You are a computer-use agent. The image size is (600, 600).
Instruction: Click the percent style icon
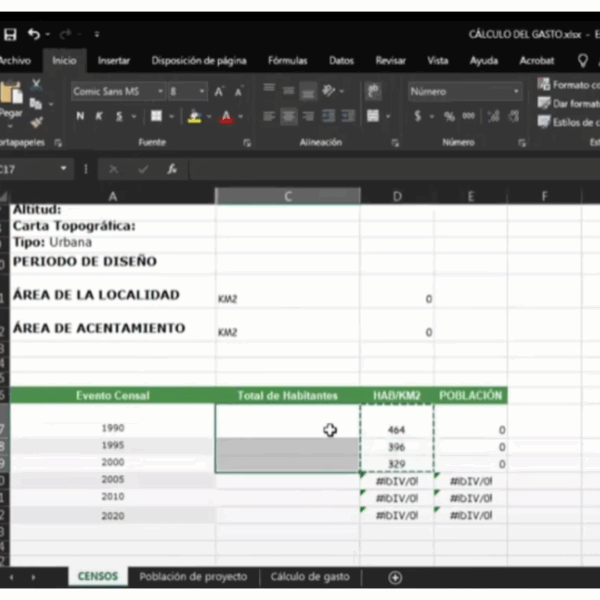[x=449, y=117]
